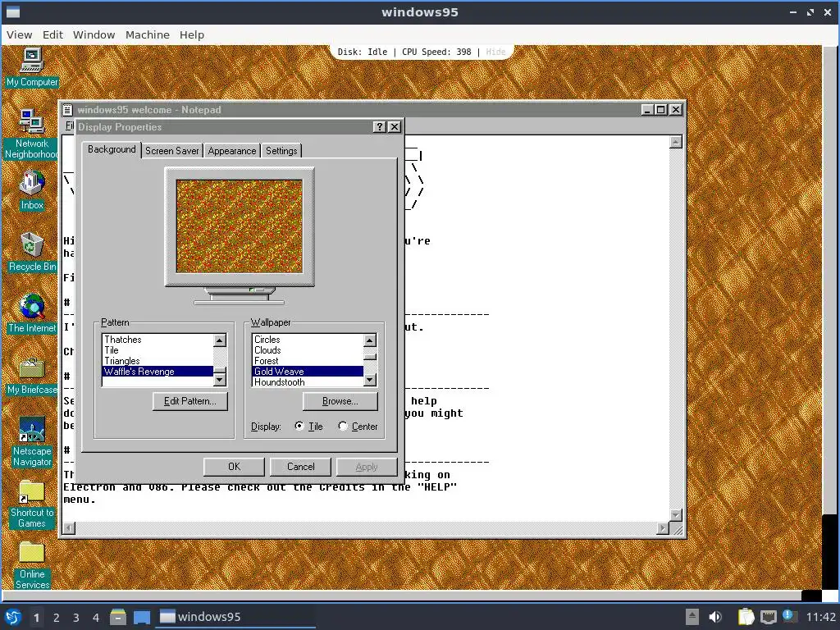Screen dimensions: 840x630
Task: Switch to the Background tab
Action: pos(112,149)
